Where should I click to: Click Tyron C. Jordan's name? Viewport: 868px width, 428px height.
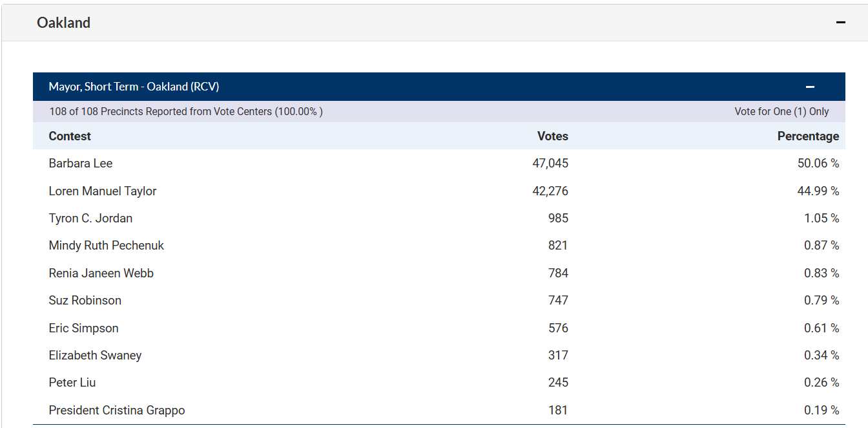click(90, 219)
